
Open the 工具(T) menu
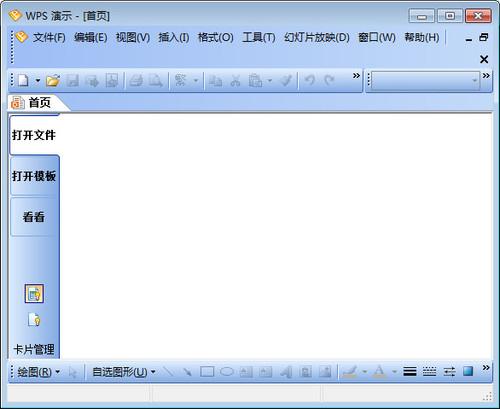[x=259, y=37]
